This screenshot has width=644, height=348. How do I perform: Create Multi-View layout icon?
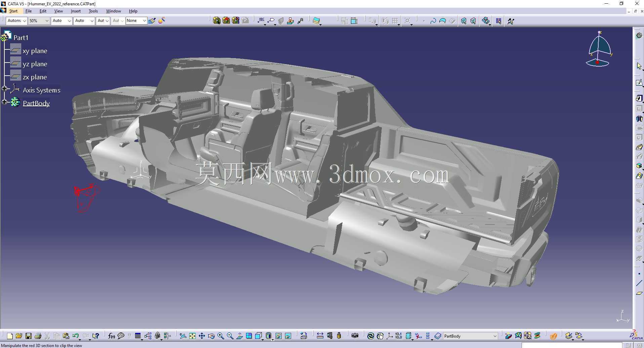(x=249, y=336)
